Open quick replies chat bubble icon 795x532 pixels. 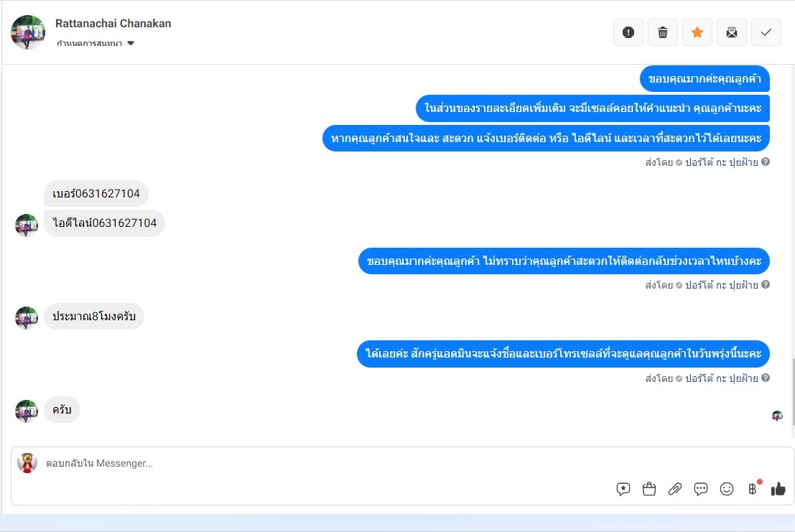[x=701, y=489]
